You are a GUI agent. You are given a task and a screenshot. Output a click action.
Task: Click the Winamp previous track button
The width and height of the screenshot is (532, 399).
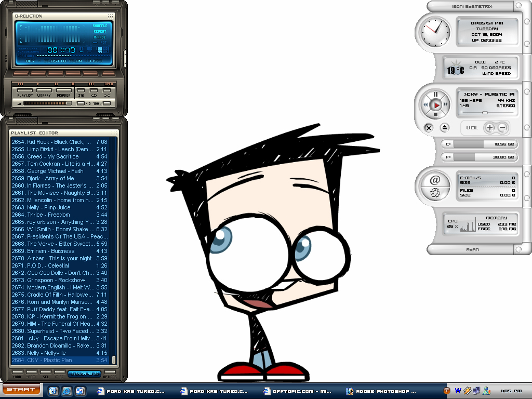20,84
